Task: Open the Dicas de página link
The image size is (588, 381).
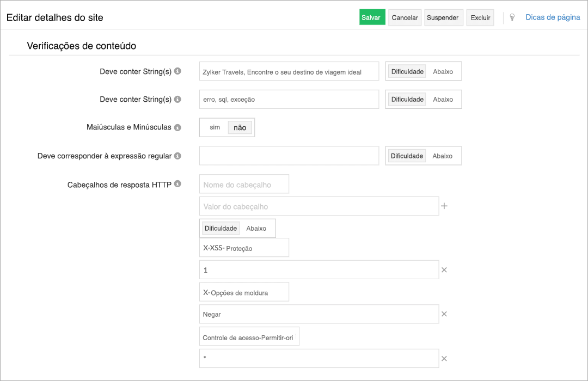Action: [x=552, y=17]
